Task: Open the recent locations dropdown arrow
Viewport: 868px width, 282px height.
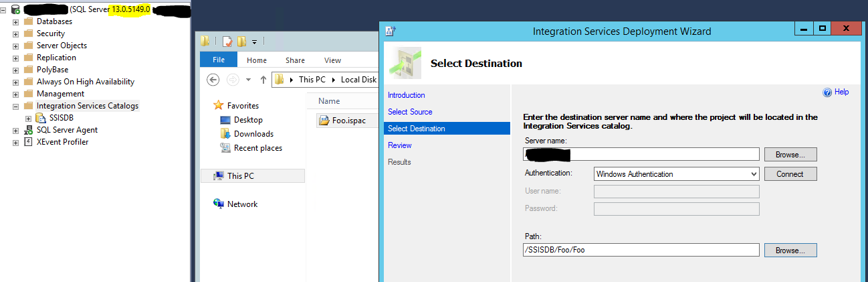Action: (248, 80)
